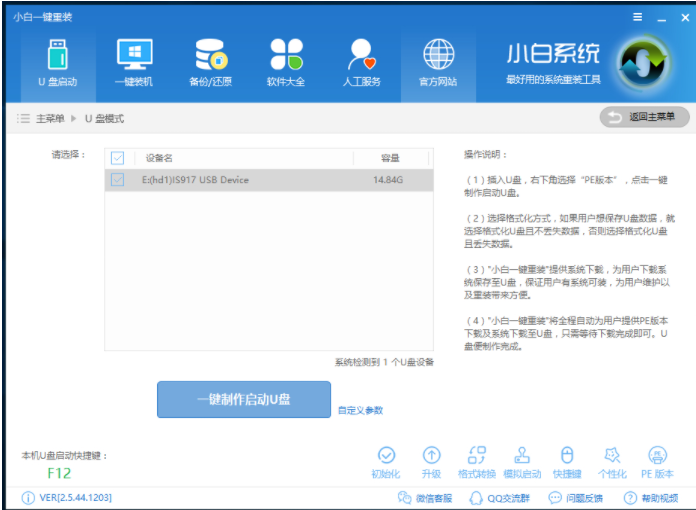The height and width of the screenshot is (510, 696).
Task: Click the 容量 column header
Action: pyautogui.click(x=390, y=158)
